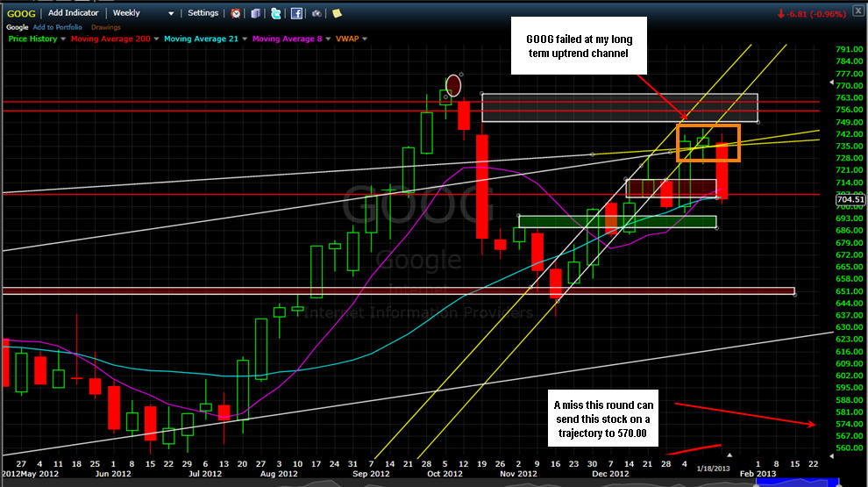Select the Moving Average 8 label
868x487 pixels.
(287, 39)
